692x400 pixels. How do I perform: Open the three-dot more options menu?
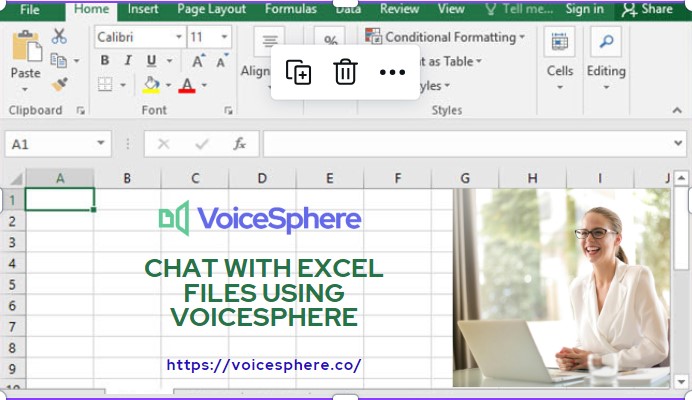[392, 72]
